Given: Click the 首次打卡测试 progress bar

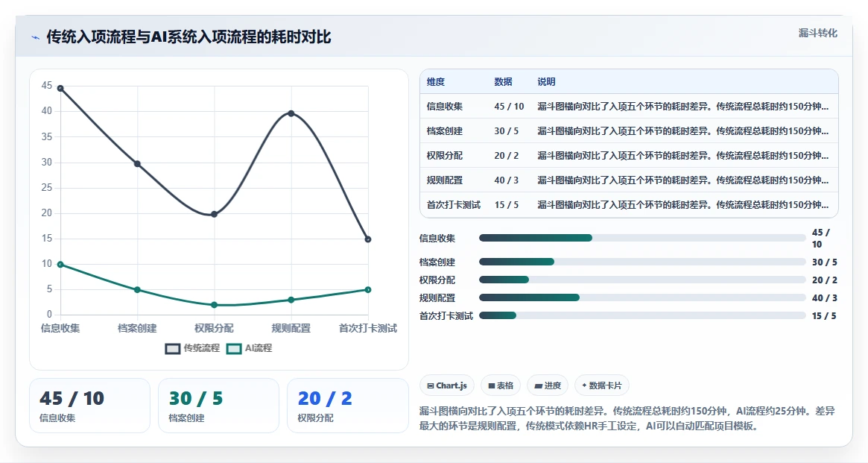Looking at the screenshot, I should point(642,315).
